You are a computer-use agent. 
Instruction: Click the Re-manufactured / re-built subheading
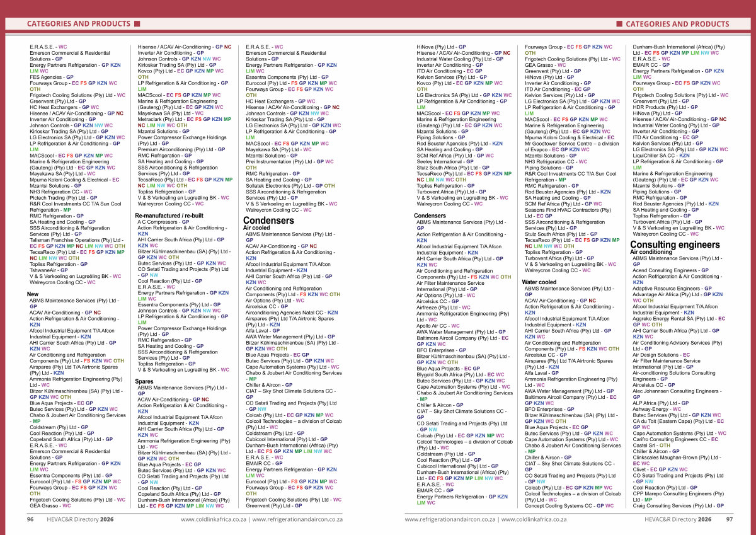click(168, 216)
